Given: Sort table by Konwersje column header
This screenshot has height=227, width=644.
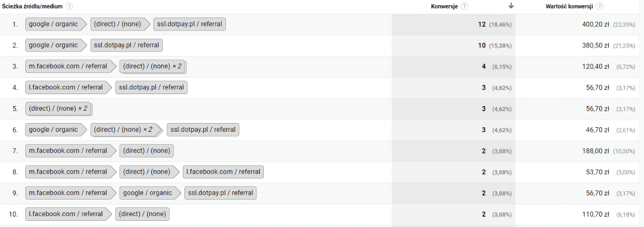Looking at the screenshot, I should point(445,6).
